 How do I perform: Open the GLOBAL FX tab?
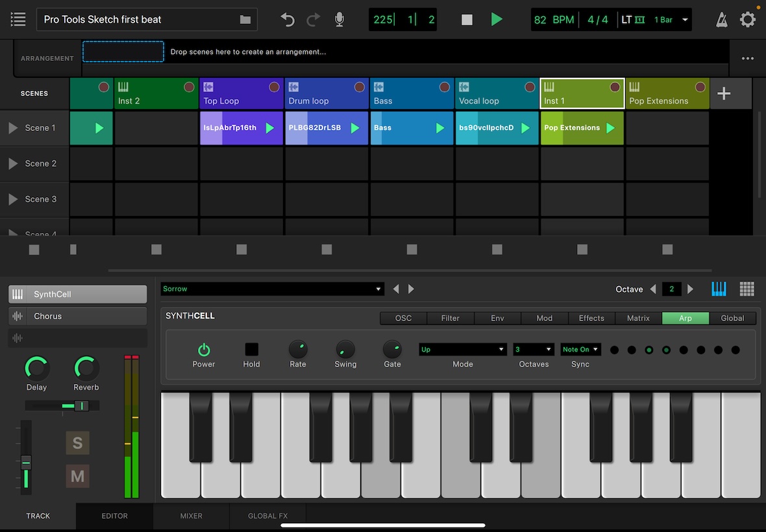point(267,516)
